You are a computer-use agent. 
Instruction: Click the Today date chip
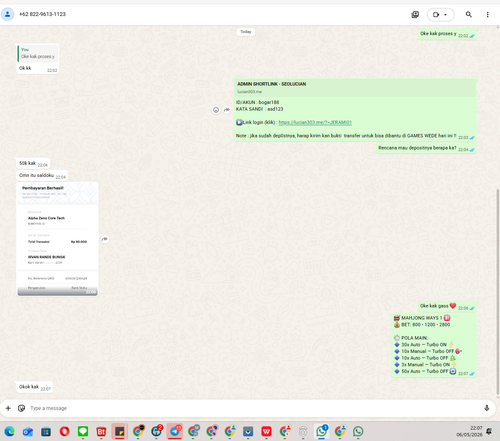click(246, 32)
